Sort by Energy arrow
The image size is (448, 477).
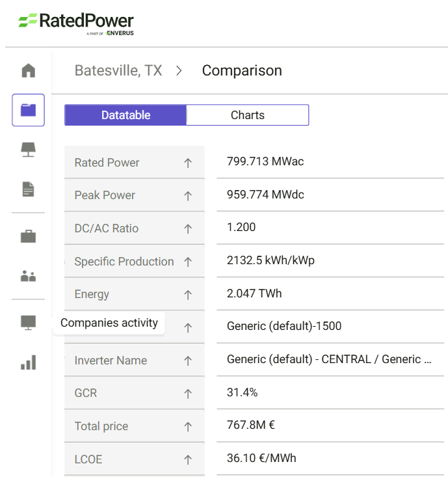click(188, 295)
